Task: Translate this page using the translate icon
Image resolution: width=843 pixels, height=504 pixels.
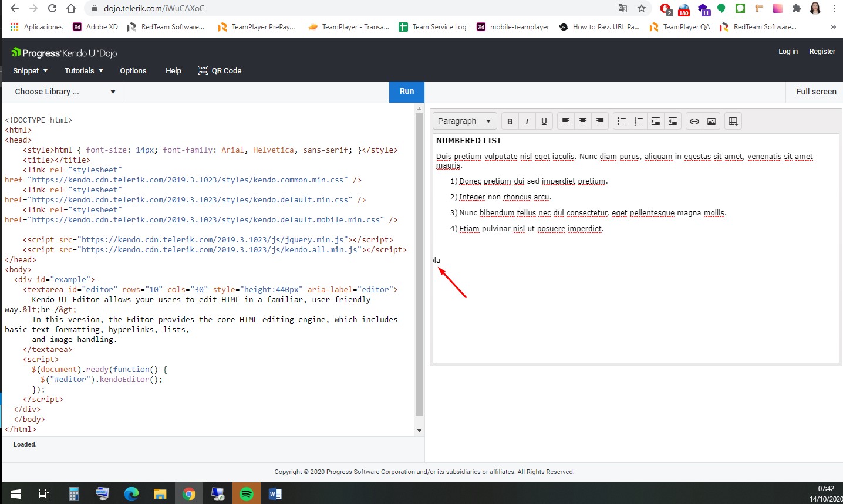Action: click(623, 8)
